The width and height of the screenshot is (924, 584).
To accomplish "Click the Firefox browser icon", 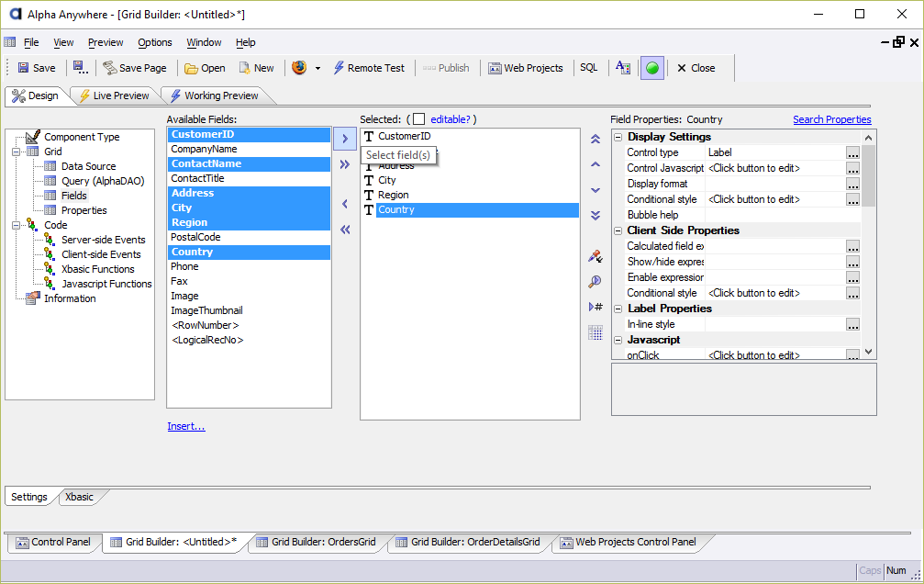I will [x=299, y=67].
